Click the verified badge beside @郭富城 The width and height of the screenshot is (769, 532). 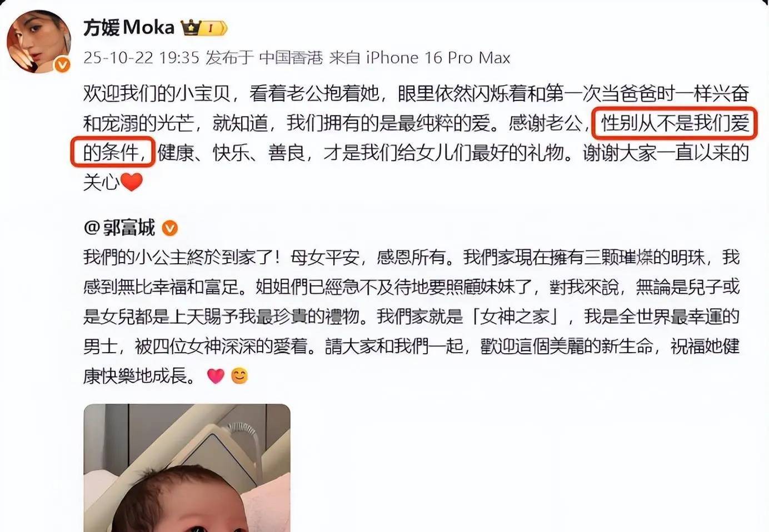coord(169,228)
